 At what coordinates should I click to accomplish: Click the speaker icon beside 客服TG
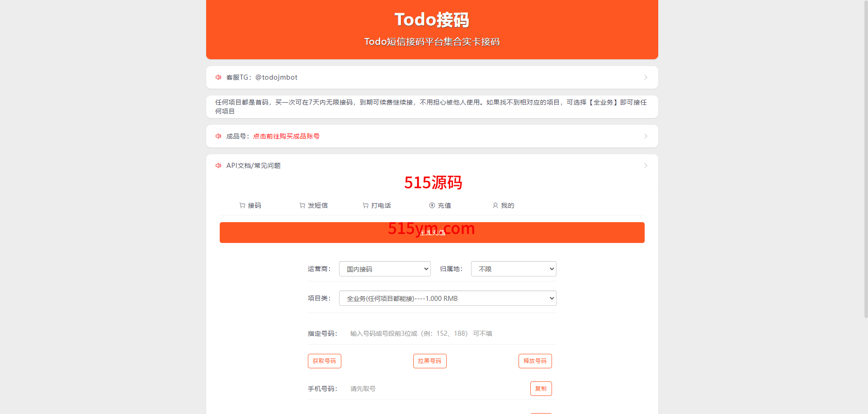pos(218,77)
